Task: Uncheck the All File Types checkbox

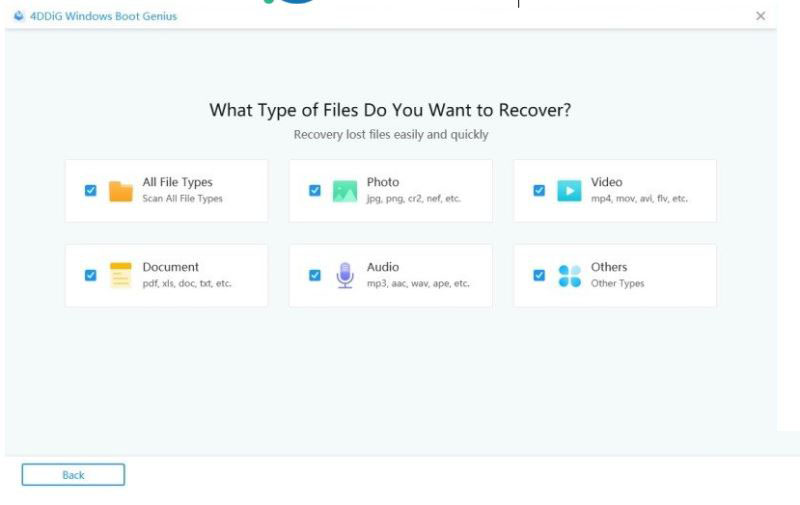Action: click(90, 190)
